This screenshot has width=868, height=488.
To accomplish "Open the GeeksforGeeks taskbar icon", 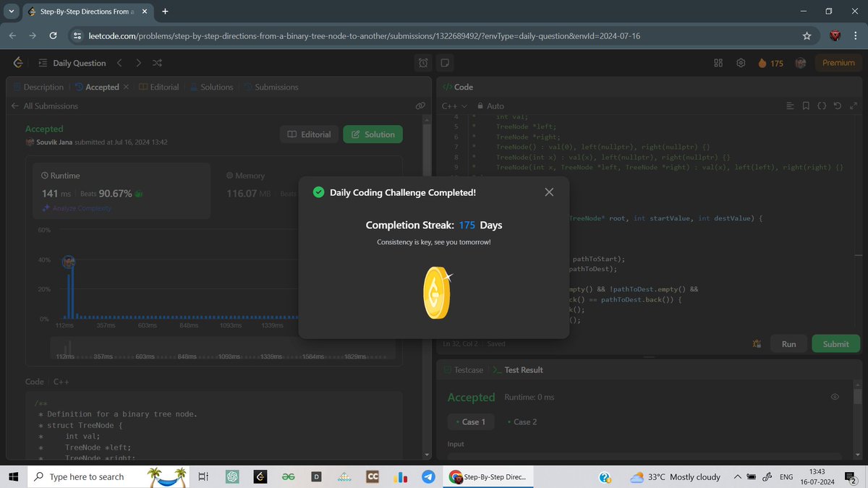I will tap(288, 477).
